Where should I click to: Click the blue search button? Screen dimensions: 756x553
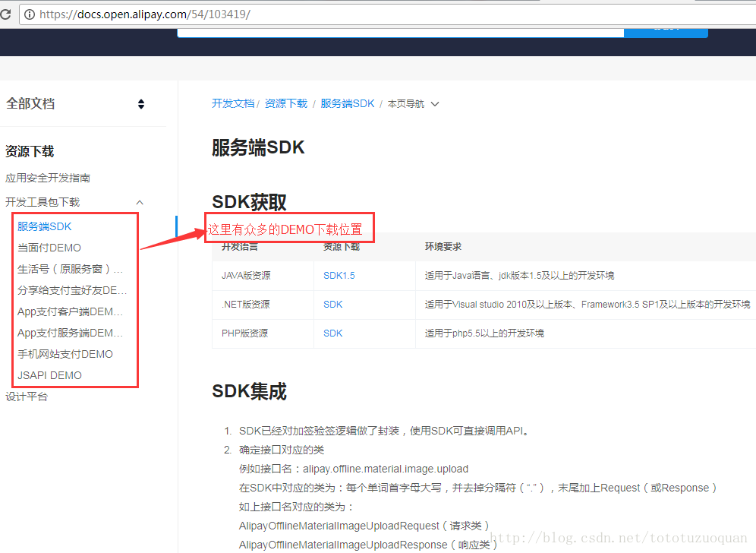(666, 33)
